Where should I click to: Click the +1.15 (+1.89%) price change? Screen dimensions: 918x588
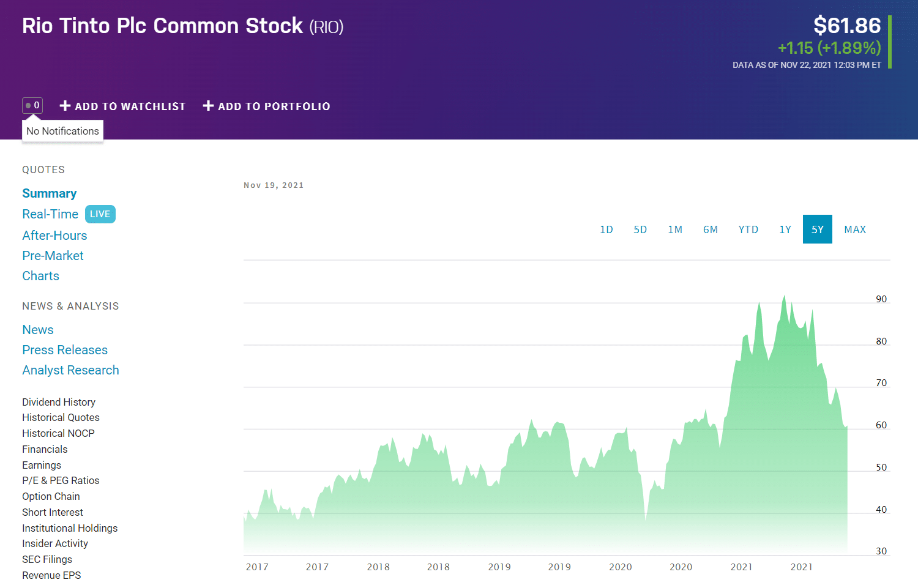(x=829, y=48)
